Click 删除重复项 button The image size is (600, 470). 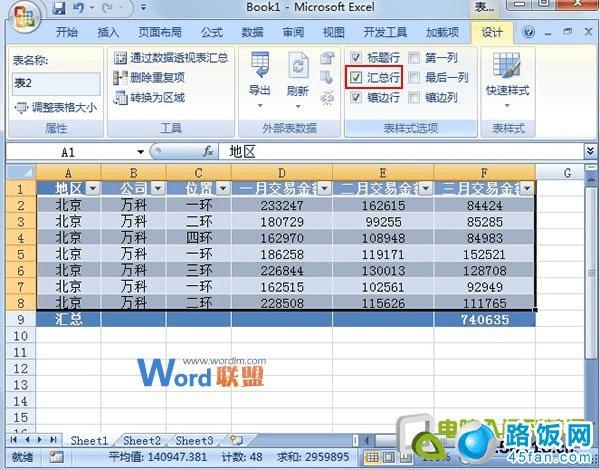149,78
